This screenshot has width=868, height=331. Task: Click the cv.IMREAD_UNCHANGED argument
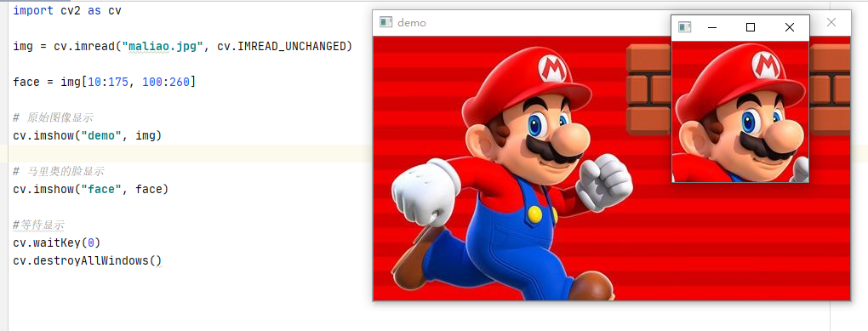282,47
